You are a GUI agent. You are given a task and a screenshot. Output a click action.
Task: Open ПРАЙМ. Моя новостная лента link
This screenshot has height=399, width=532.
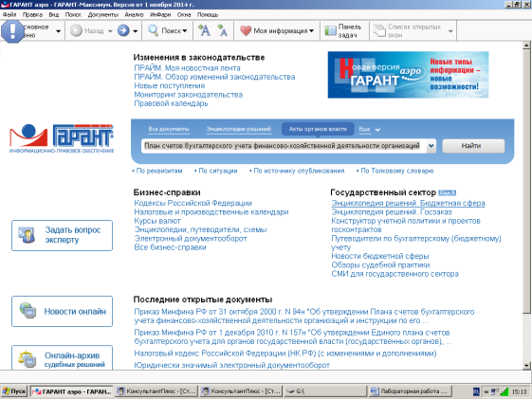coord(187,68)
